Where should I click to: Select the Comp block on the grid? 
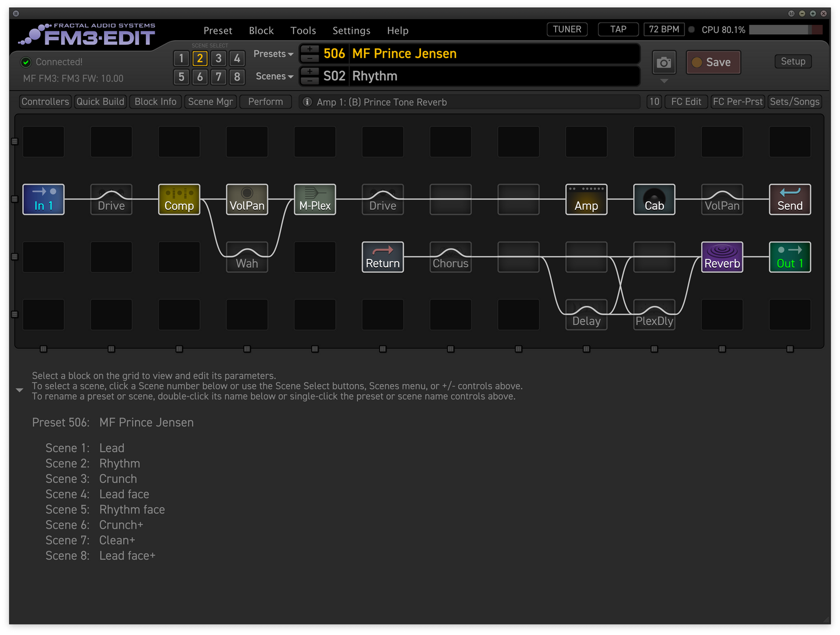click(179, 199)
